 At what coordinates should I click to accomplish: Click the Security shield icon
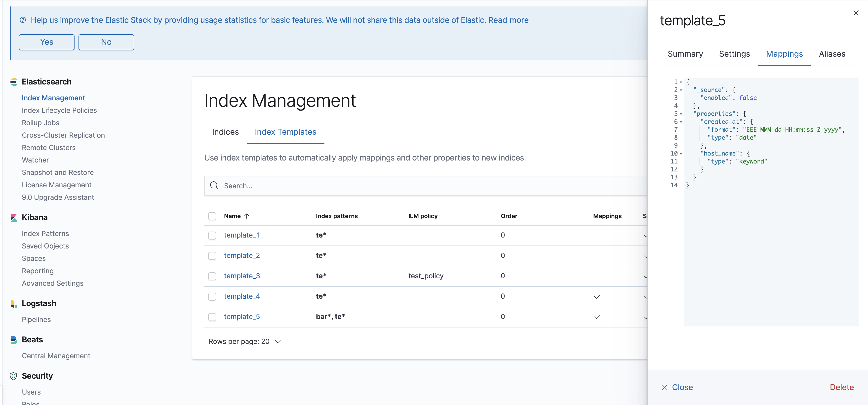pyautogui.click(x=13, y=376)
